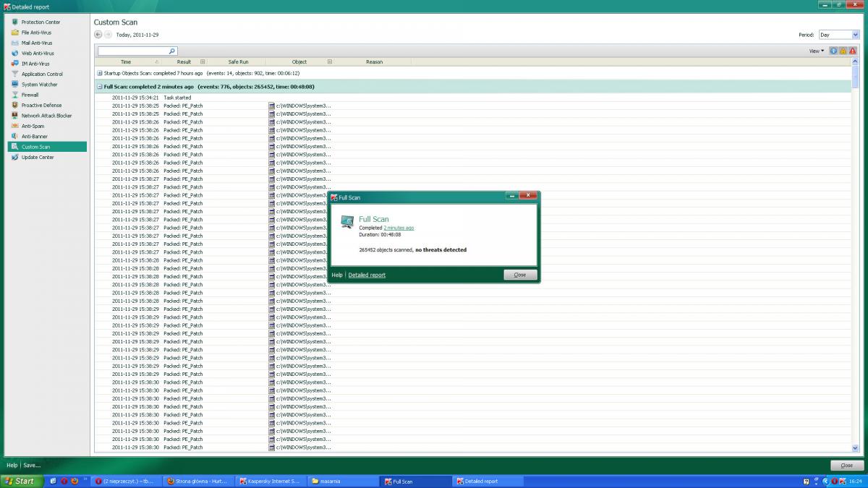Screen dimensions: 868x488
Task: Click the system tray clock showing 16:24
Action: pyautogui.click(x=856, y=481)
